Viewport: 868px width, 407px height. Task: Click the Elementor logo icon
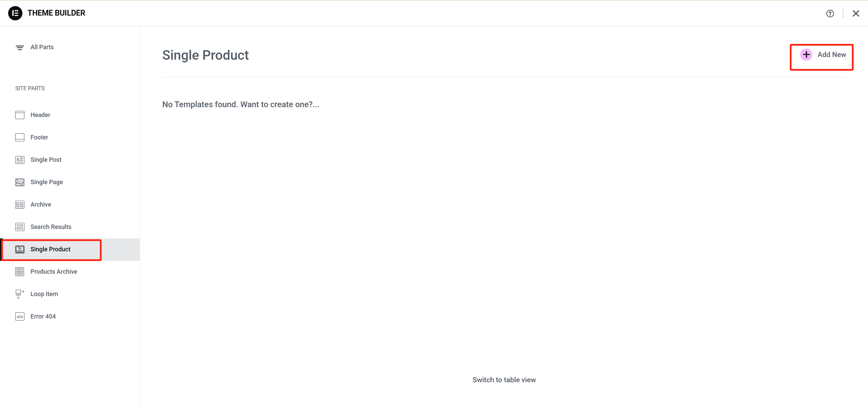[15, 13]
